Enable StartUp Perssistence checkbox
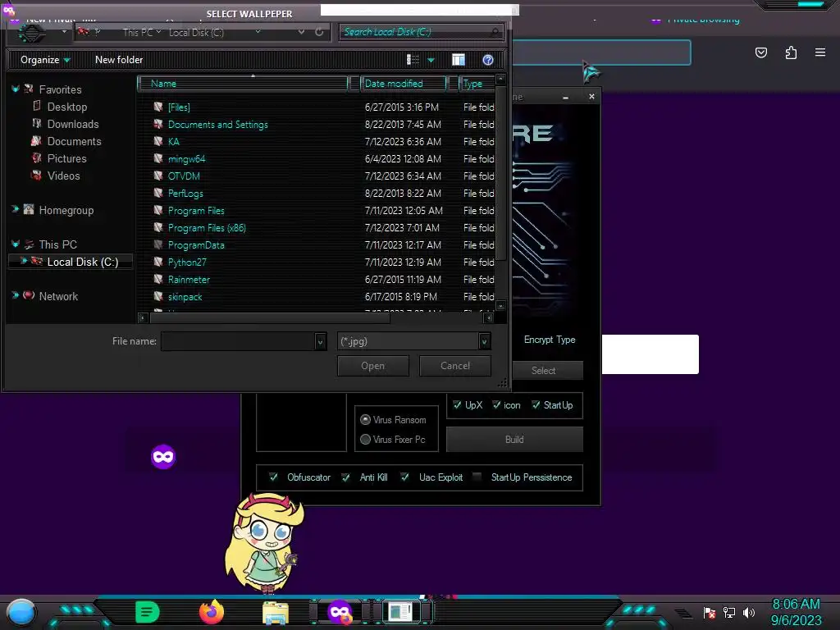Viewport: 840px width, 630px height. (477, 477)
